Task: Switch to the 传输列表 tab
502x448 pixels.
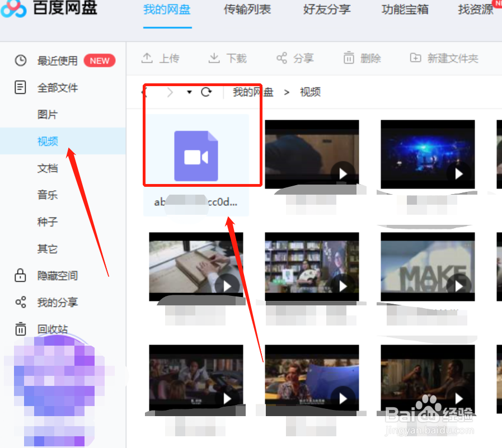Action: coord(247,10)
